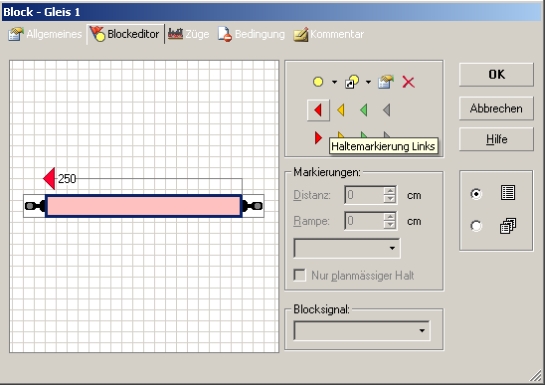Switch to the Züge tab
Viewport: 545px width, 385px height.
188,34
